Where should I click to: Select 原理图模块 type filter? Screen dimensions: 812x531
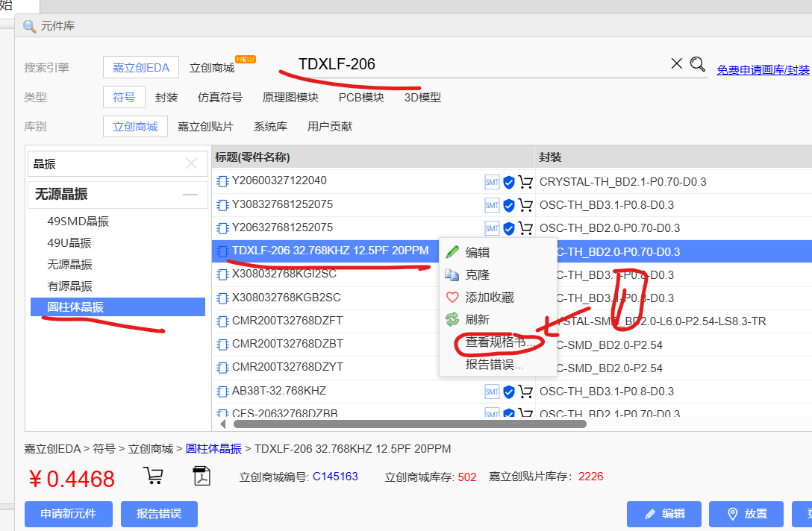[x=290, y=97]
